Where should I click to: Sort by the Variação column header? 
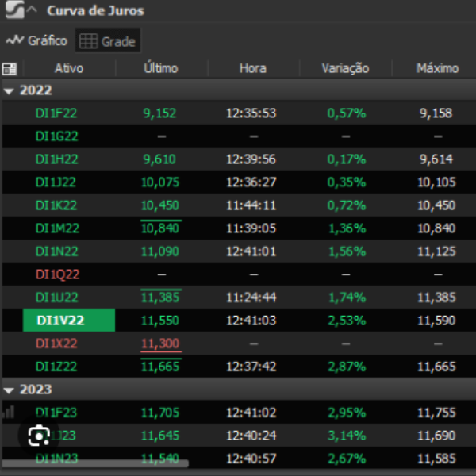(x=345, y=68)
